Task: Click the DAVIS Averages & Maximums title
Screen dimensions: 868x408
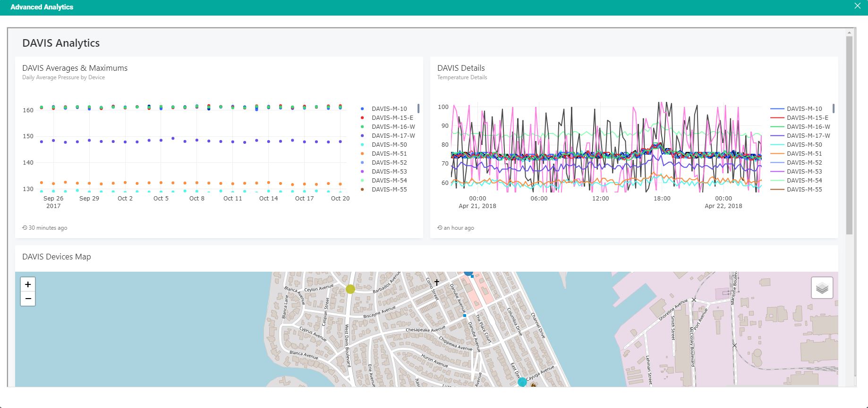Action: (75, 68)
